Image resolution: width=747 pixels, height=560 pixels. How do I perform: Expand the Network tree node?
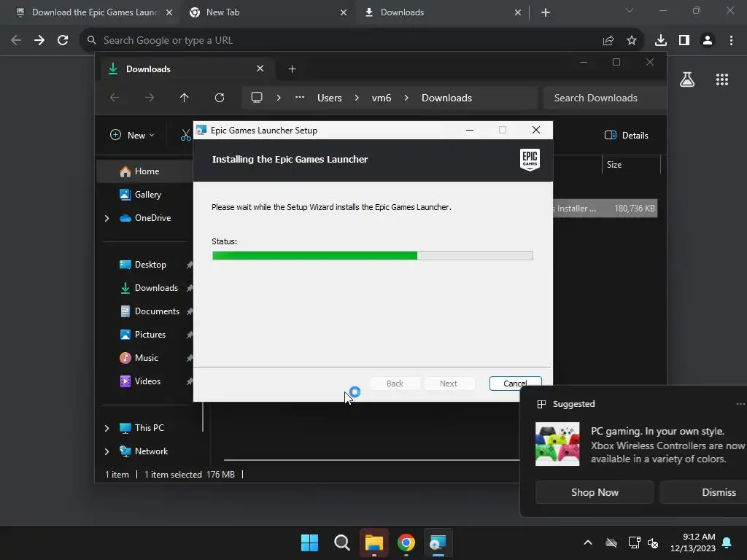107,451
